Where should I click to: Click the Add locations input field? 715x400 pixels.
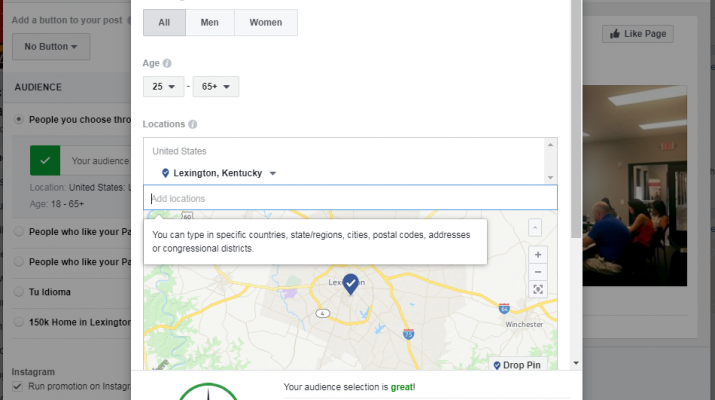(350, 197)
